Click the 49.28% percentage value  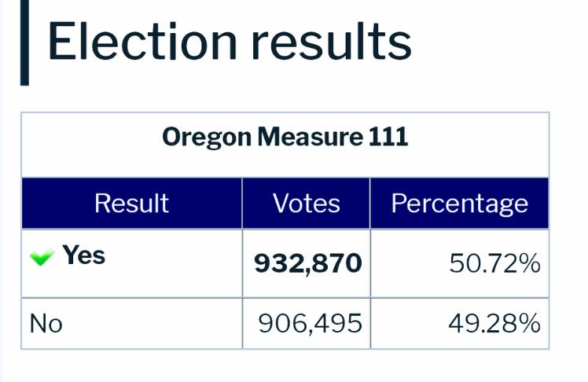click(494, 323)
